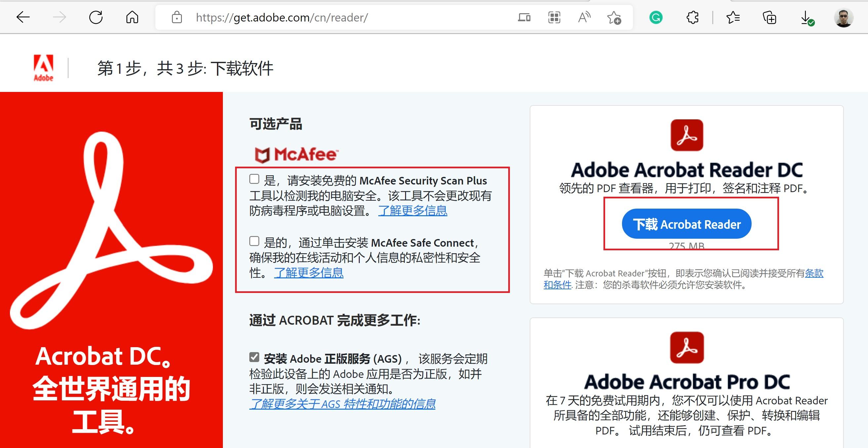Open 了解更多信息 link for Security Scan Plus
The height and width of the screenshot is (448, 868).
413,211
